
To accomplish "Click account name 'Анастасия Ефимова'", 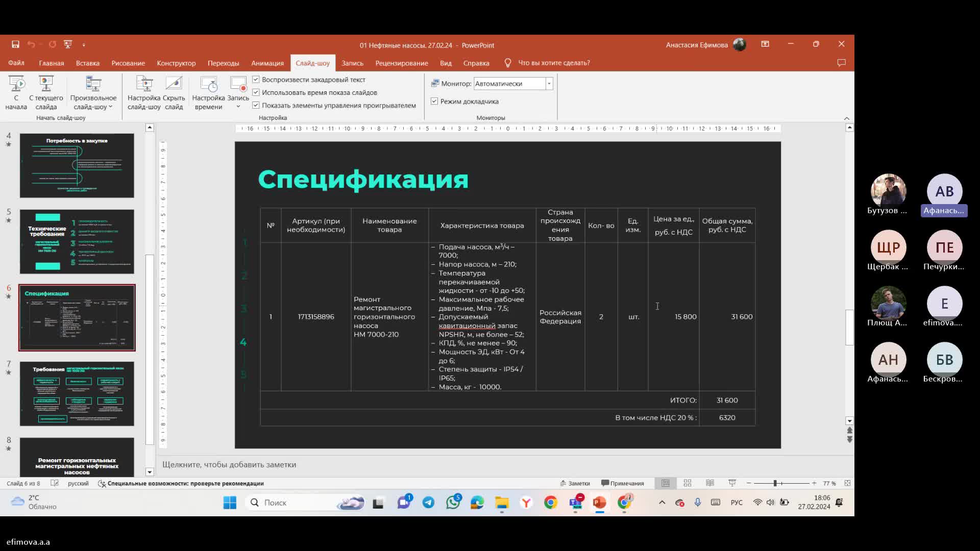I will 697,45.
